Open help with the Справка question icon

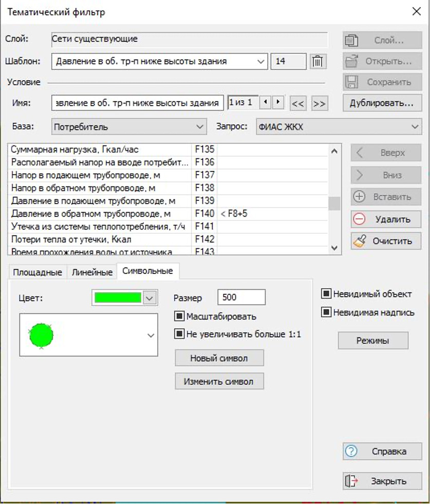click(382, 452)
